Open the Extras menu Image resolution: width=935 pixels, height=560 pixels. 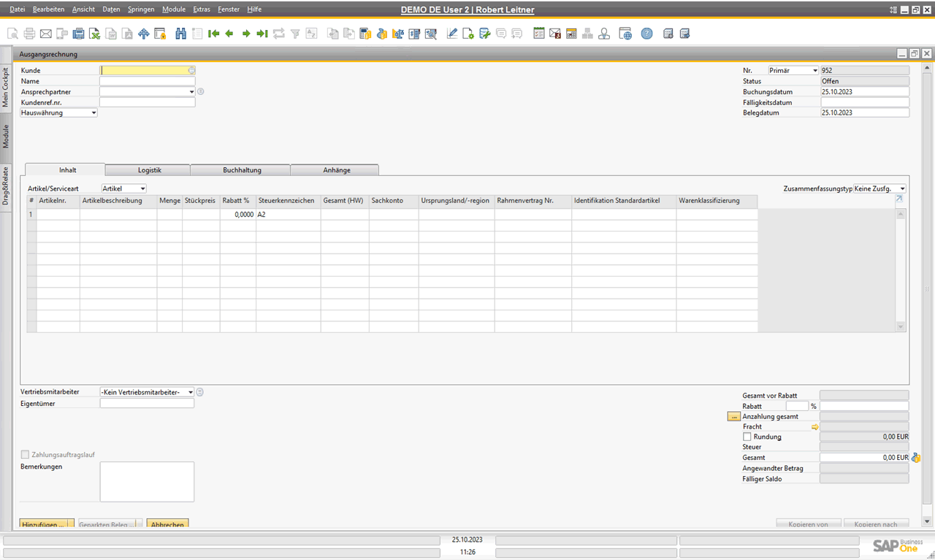point(202,9)
